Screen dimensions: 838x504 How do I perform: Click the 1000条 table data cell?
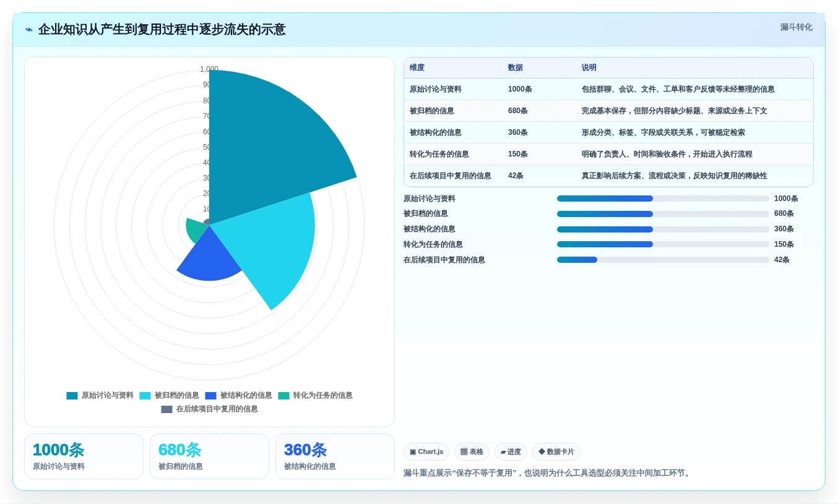click(520, 90)
